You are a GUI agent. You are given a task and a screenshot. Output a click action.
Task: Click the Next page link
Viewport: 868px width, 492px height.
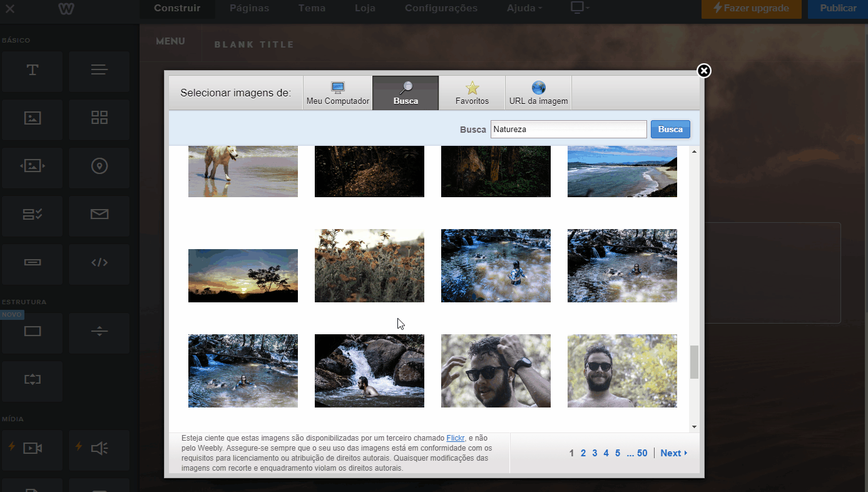click(x=673, y=453)
